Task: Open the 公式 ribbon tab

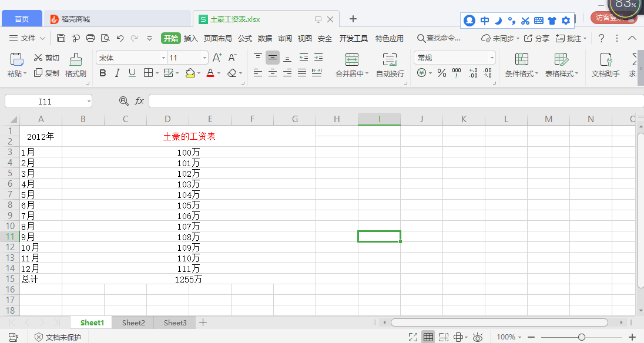Action: [245, 38]
